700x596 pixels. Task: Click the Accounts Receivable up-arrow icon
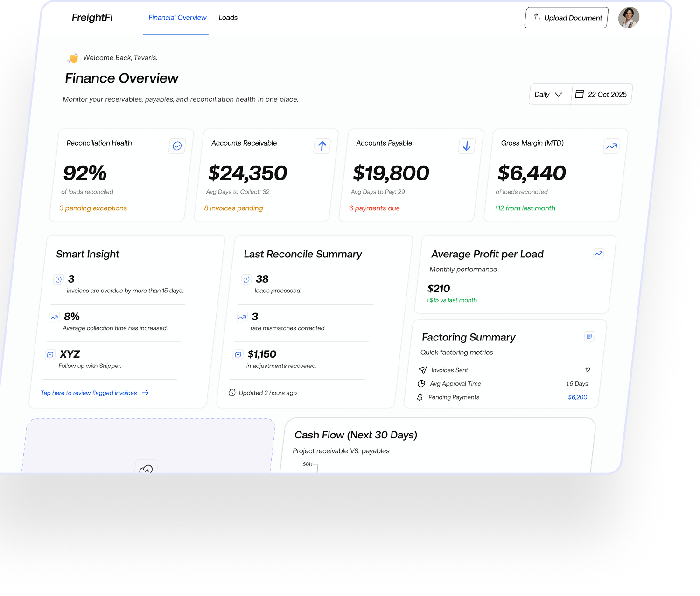(x=322, y=146)
